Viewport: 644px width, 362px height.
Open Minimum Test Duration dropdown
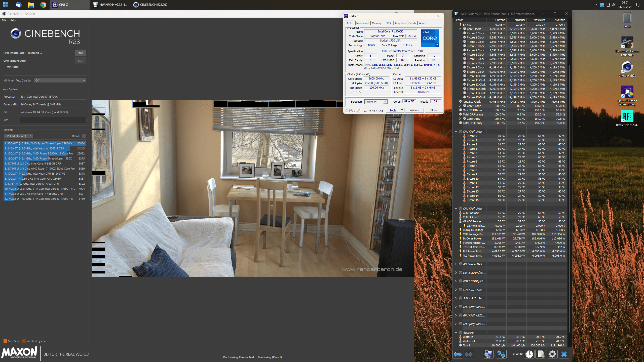(x=60, y=81)
